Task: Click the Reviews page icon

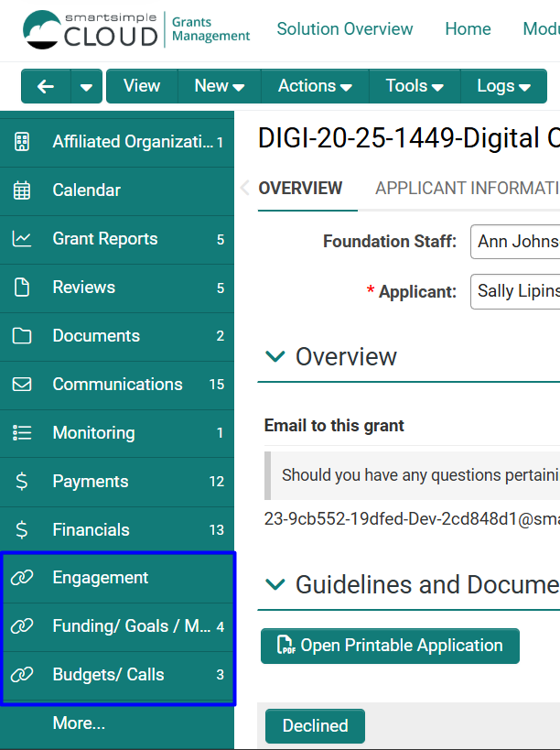Action: 21,288
